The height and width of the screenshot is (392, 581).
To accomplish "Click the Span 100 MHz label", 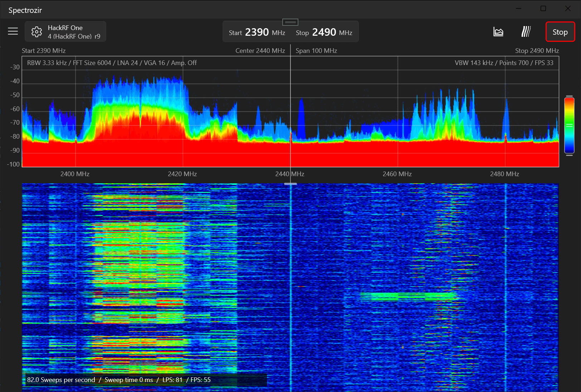I will point(316,51).
